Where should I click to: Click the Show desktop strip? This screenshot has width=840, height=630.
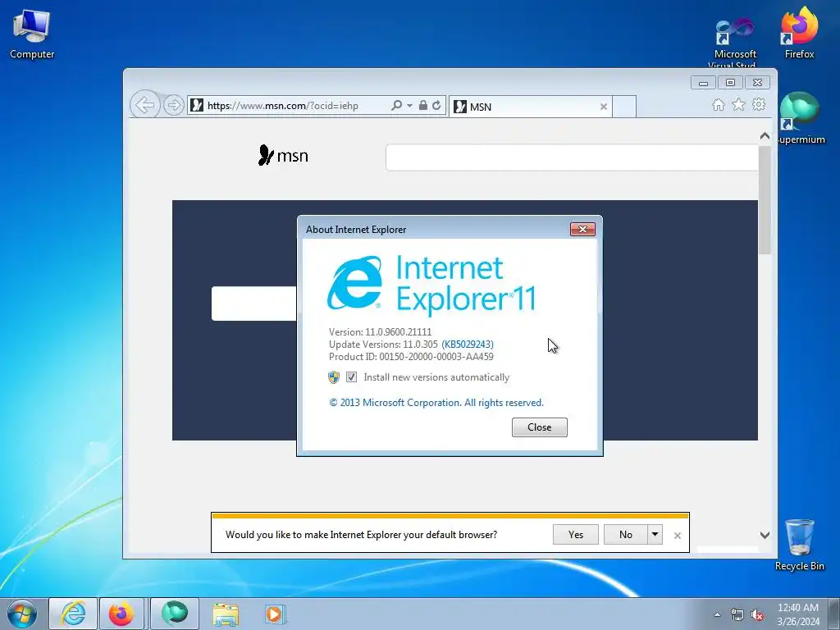tap(834, 614)
